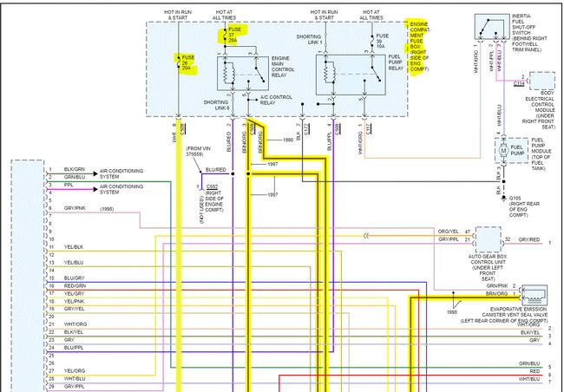Click the FUEL PUMP RELAY label

click(x=396, y=62)
